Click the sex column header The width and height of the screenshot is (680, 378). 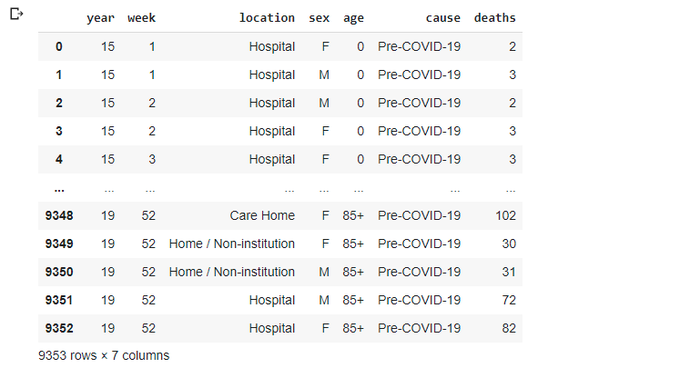tap(319, 18)
